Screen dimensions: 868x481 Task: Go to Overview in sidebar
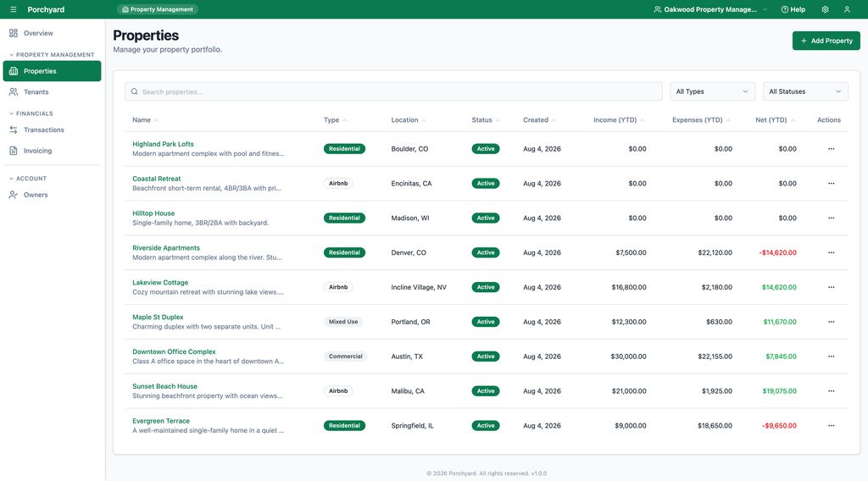coord(52,33)
